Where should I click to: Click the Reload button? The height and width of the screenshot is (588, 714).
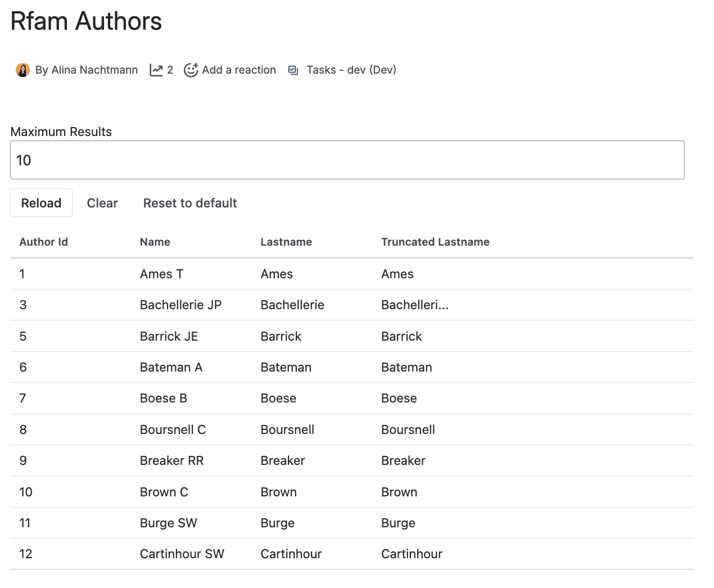tap(41, 203)
